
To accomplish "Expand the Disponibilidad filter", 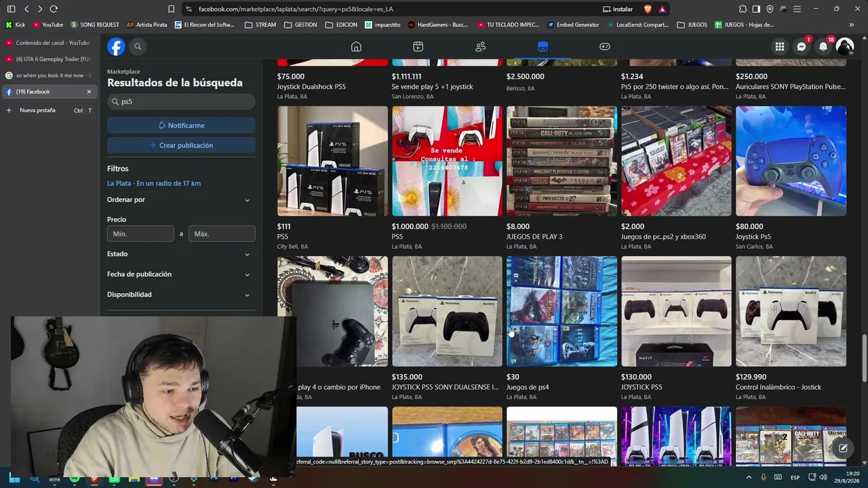I will [181, 295].
